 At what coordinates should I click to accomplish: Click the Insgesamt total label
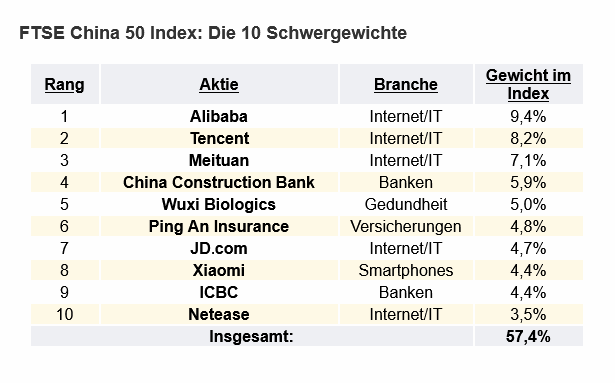point(251,336)
